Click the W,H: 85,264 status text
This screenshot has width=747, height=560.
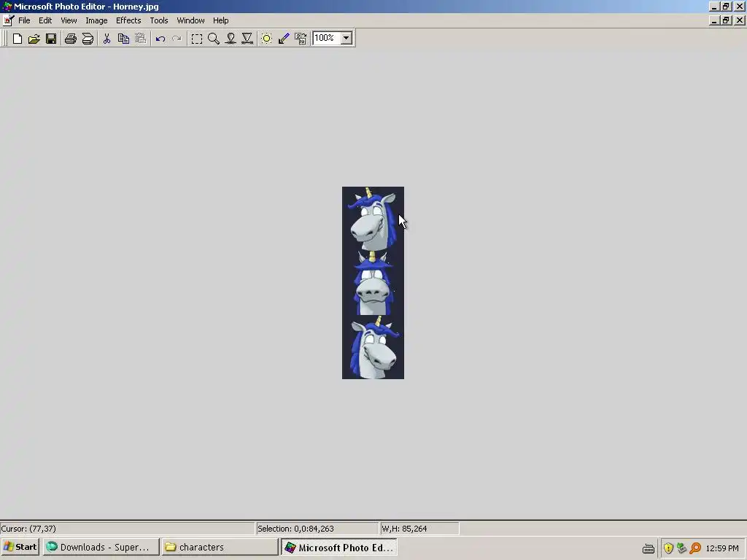(x=404, y=529)
